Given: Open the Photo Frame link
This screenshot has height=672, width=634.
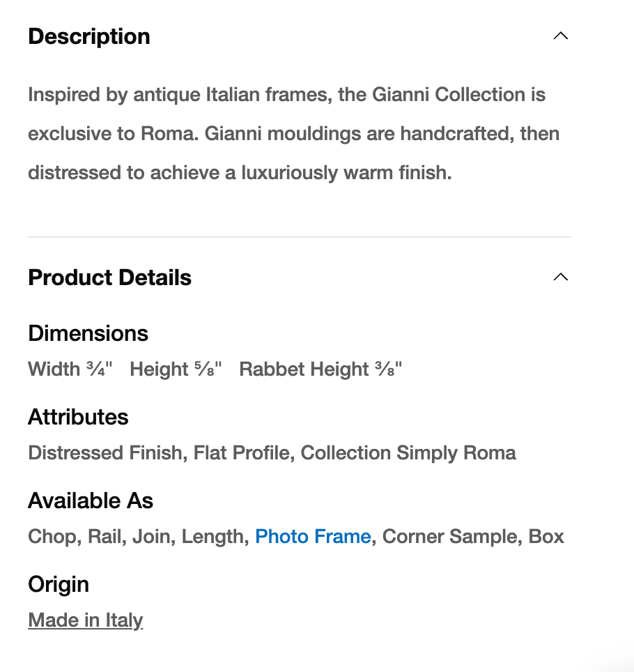Looking at the screenshot, I should click(x=313, y=537).
